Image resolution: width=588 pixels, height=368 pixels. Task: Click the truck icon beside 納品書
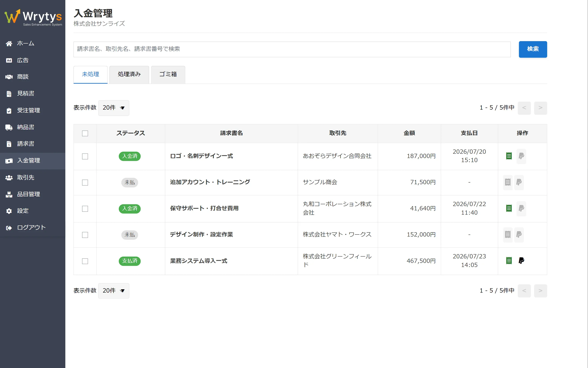9,127
